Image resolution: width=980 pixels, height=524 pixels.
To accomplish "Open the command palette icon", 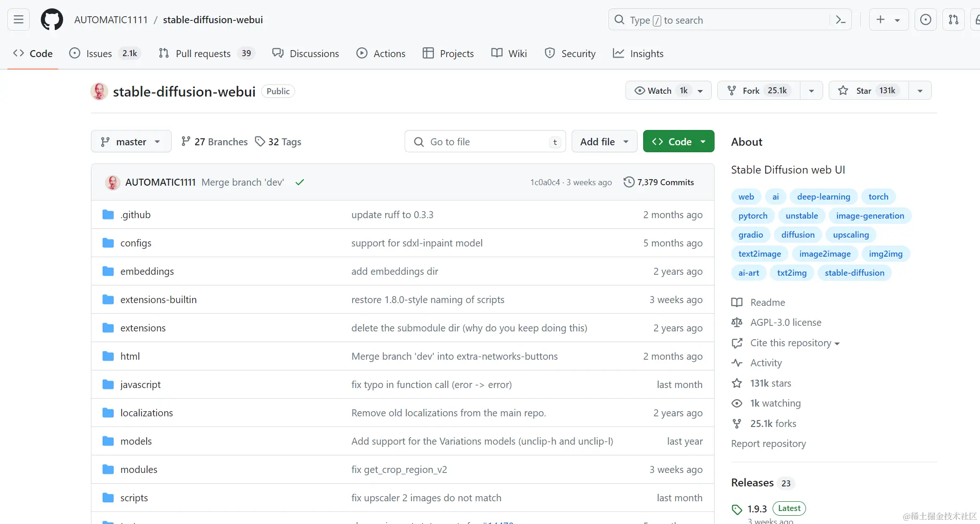I will [840, 19].
